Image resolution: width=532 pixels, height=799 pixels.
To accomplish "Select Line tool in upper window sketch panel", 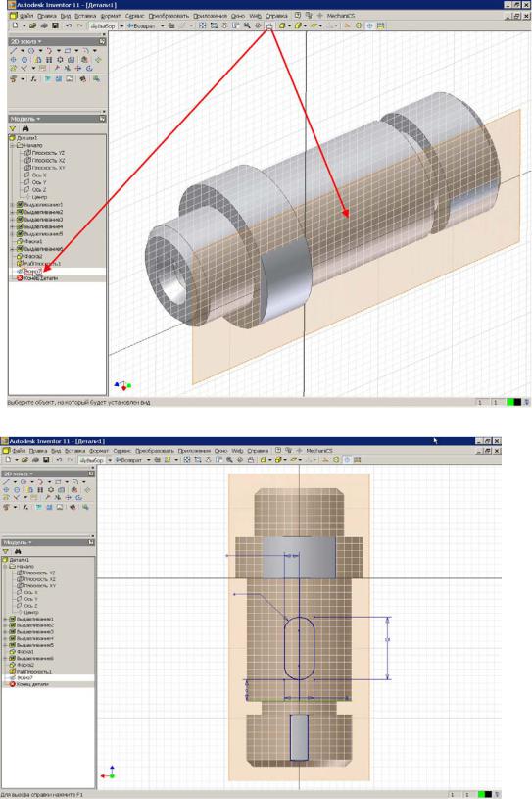I will pyautogui.click(x=13, y=50).
